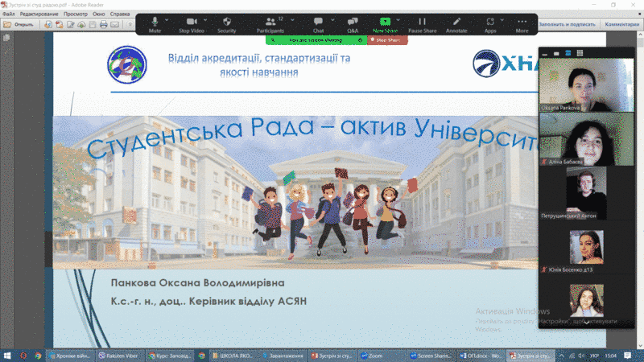Expand arrow beside Apps

click(502, 19)
